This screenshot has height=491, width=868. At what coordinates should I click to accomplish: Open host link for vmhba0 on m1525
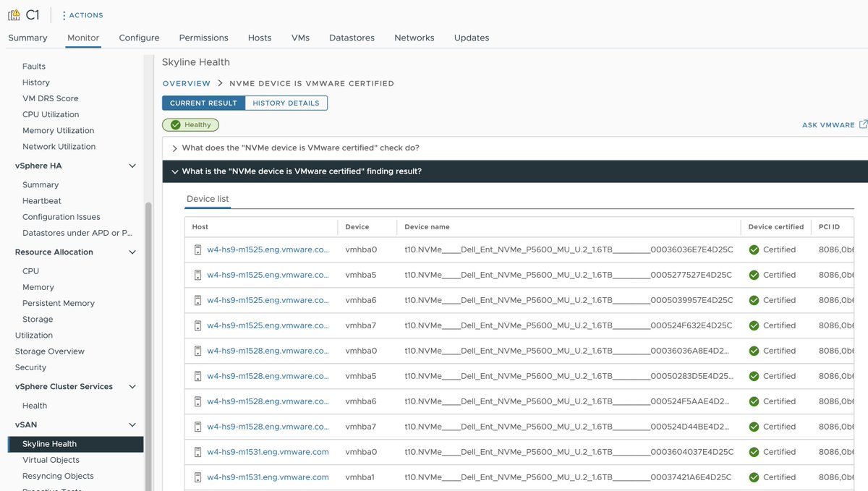(x=268, y=249)
